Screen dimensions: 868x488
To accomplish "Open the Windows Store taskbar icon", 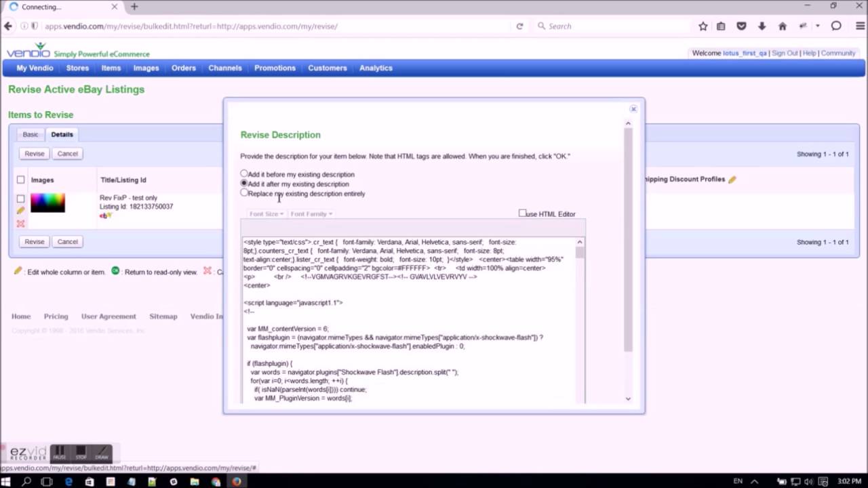I will coord(90,481).
